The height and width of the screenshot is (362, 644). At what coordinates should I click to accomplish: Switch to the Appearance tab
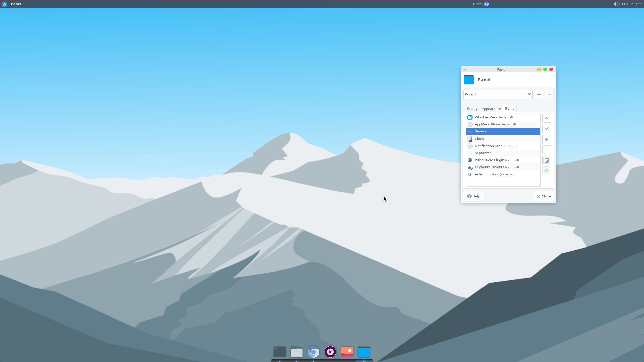click(x=491, y=108)
